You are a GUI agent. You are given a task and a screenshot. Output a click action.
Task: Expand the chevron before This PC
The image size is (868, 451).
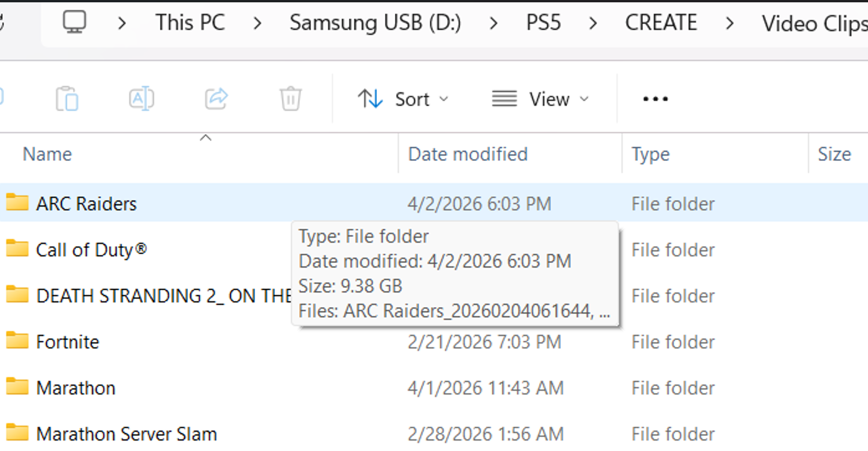coord(122,23)
